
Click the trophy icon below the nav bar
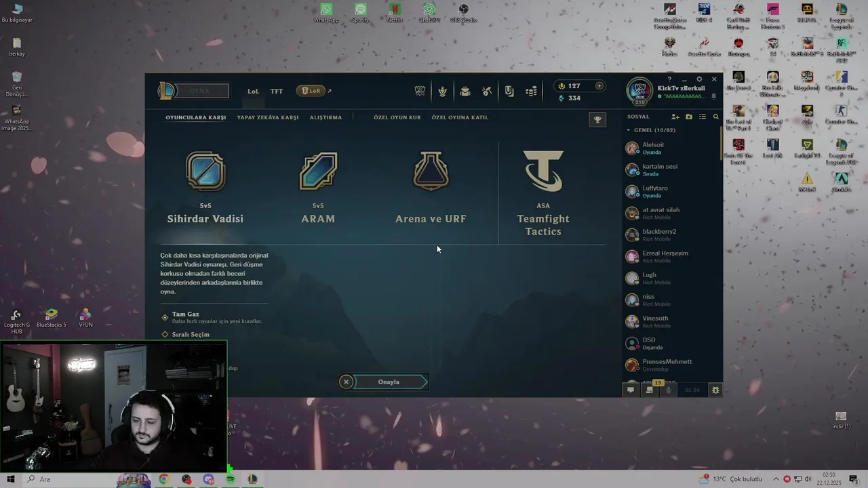(597, 120)
